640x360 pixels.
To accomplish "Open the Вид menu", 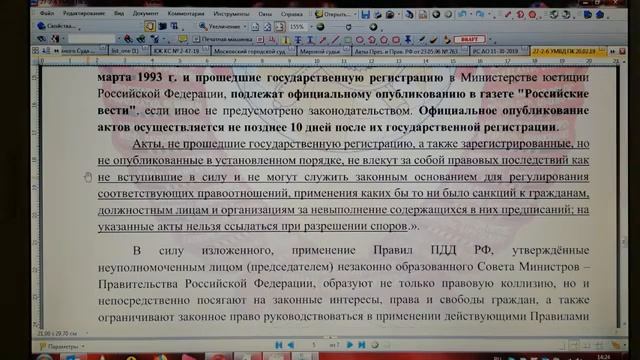I will point(119,13).
